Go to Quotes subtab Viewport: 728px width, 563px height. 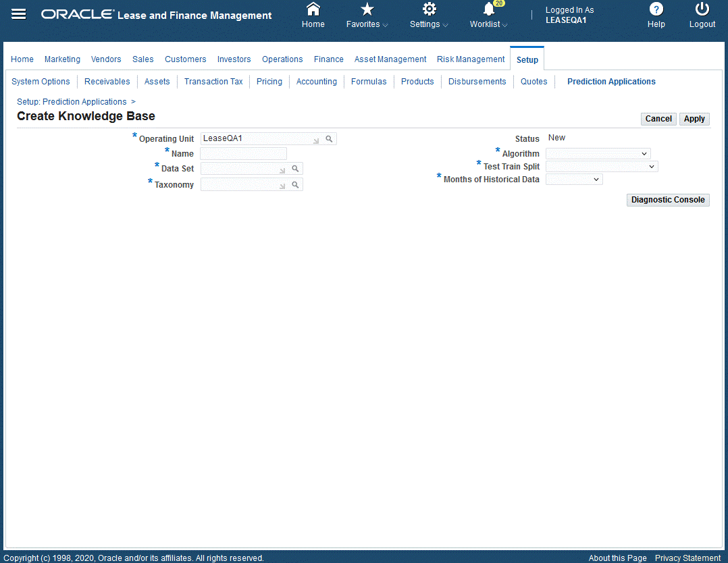coord(534,82)
